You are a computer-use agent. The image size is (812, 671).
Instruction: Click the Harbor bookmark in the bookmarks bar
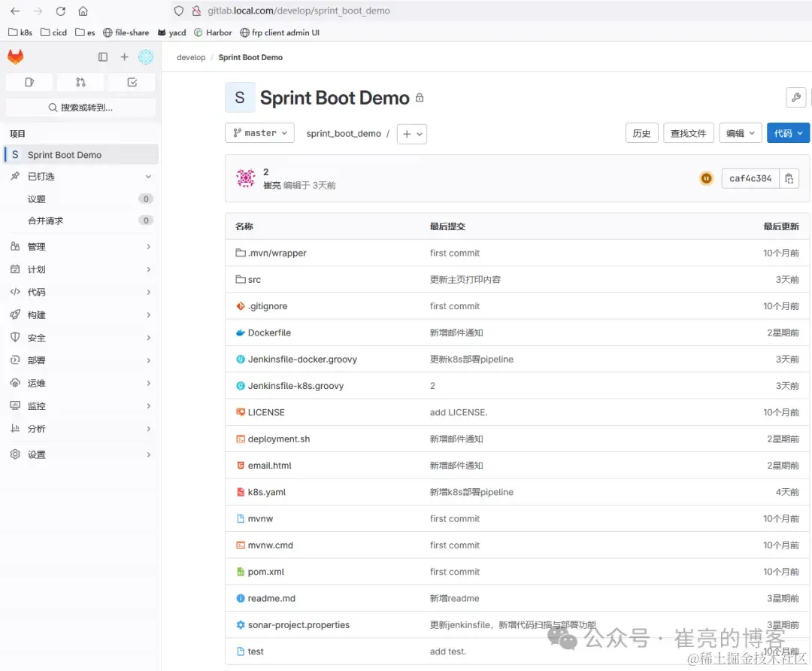213,32
